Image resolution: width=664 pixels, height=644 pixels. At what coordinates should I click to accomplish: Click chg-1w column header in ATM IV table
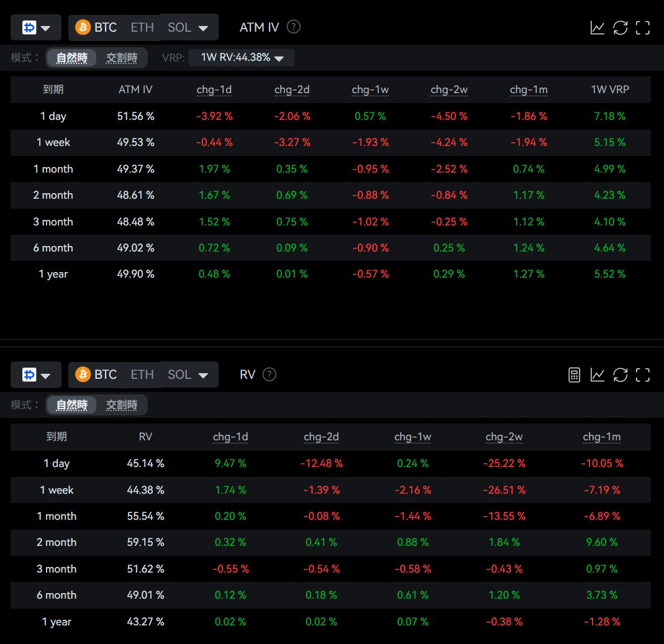click(370, 90)
